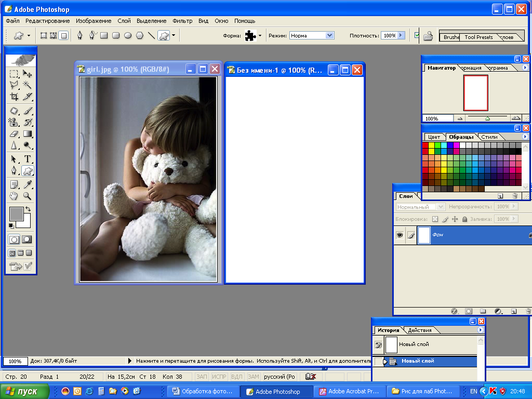Click the foreground gray color swatch
Viewport: 532px width, 399px height.
16,214
